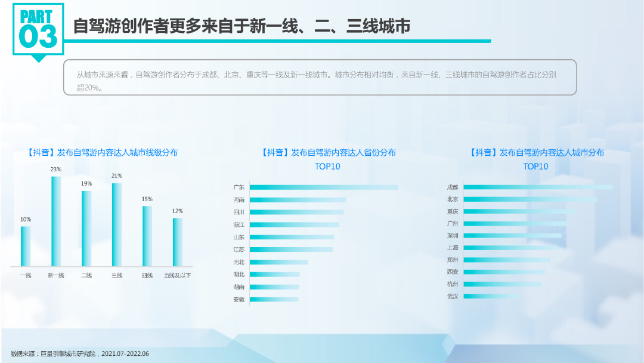Click the 新一线 bar showing 23%
The height and width of the screenshot is (363, 644).
pos(56,221)
